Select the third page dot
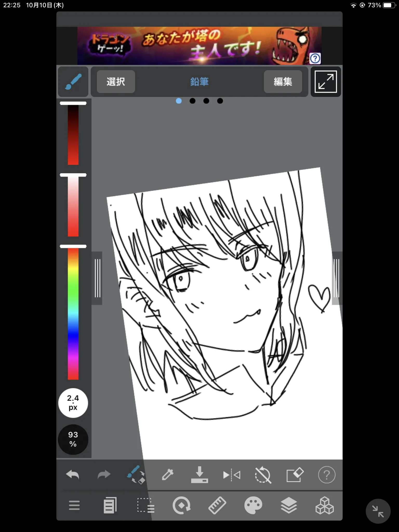Viewport: 399px width, 532px height. point(206,101)
